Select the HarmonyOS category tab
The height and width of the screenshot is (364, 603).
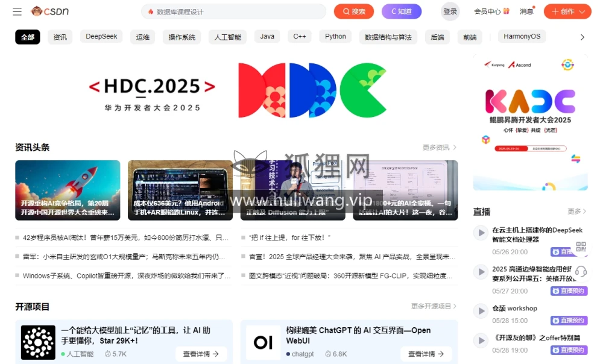(522, 37)
